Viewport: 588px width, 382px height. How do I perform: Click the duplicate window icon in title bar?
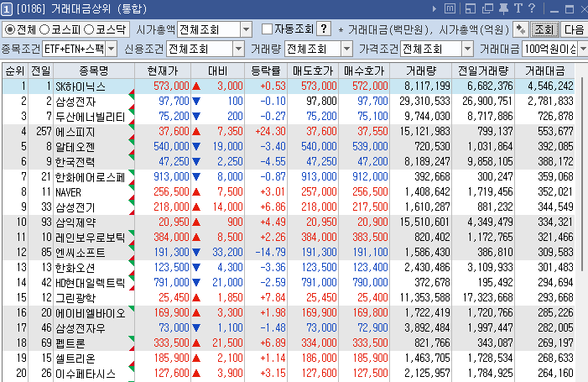tap(487, 8)
